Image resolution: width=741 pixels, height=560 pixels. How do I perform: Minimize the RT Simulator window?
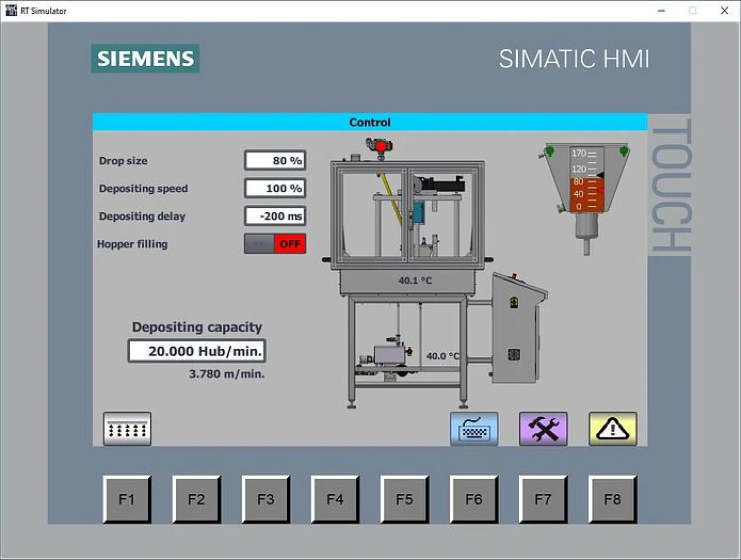pos(662,11)
